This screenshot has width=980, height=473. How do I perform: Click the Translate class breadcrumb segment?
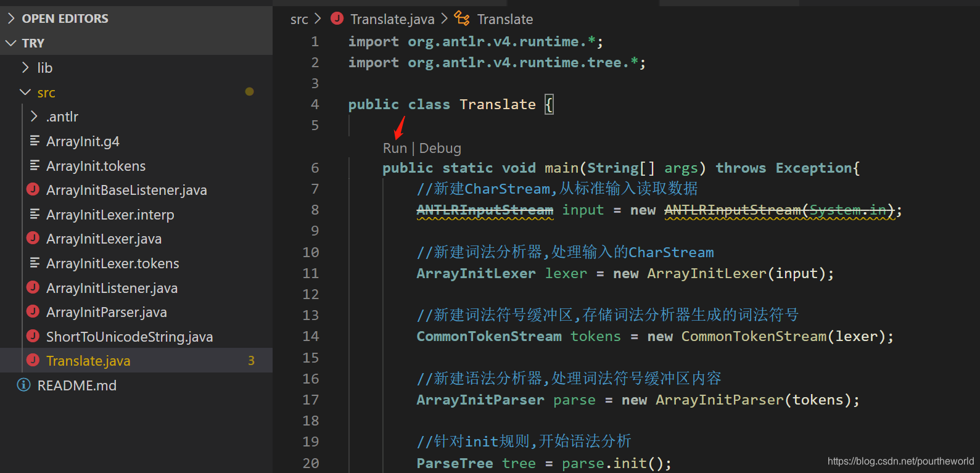(x=505, y=20)
